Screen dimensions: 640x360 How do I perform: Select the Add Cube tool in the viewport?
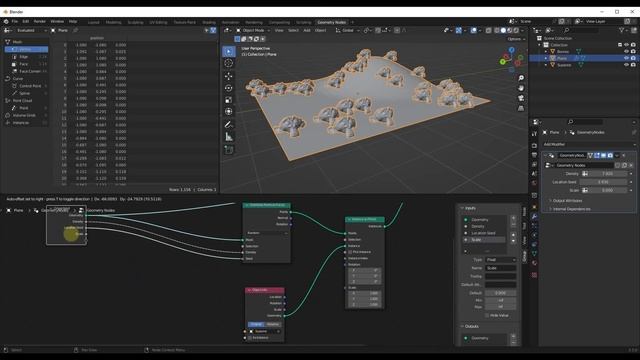[229, 150]
